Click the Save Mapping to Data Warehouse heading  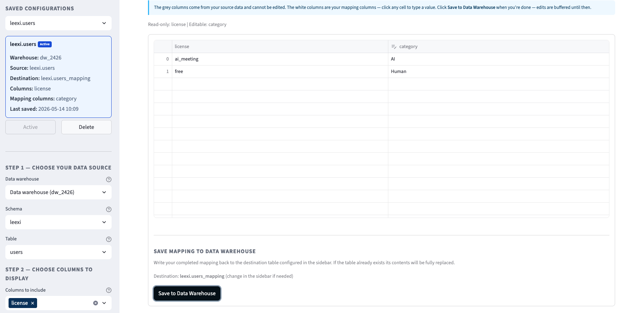(205, 251)
